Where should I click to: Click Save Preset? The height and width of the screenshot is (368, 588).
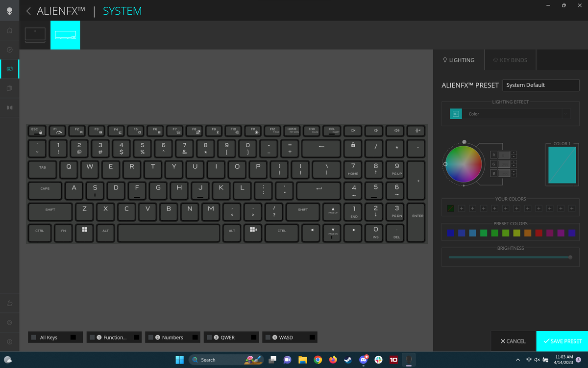562,341
